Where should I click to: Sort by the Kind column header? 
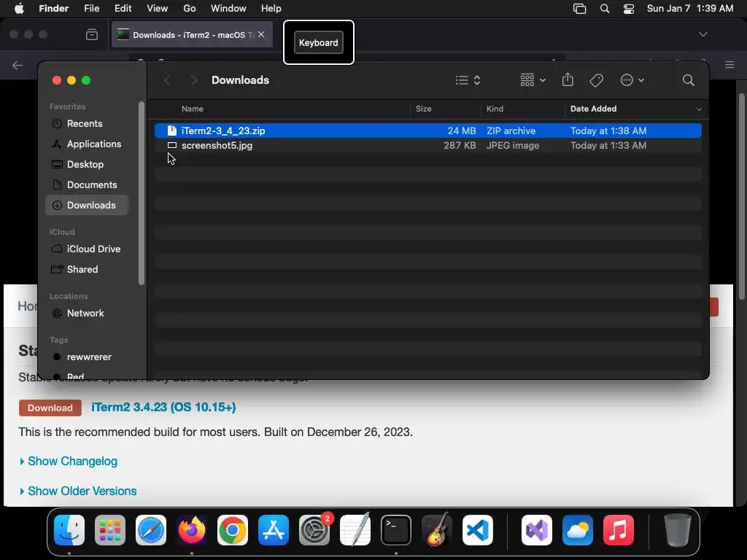[495, 109]
